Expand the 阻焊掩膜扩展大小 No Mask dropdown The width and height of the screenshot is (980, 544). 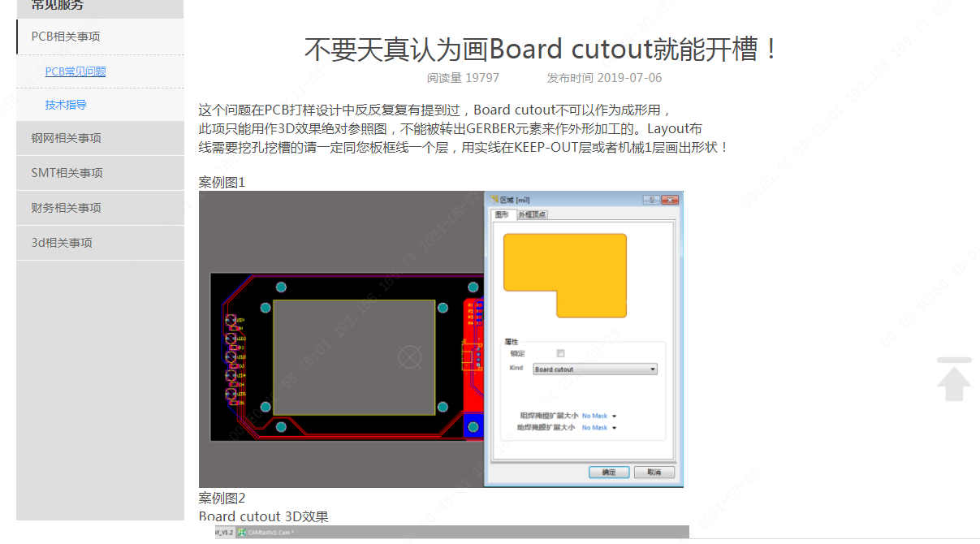coord(599,416)
